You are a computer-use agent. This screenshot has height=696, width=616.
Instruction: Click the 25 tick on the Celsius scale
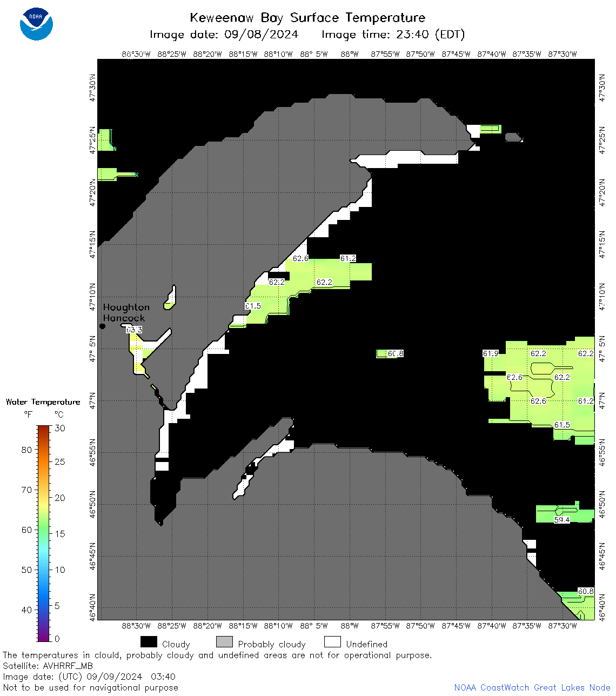pos(60,461)
